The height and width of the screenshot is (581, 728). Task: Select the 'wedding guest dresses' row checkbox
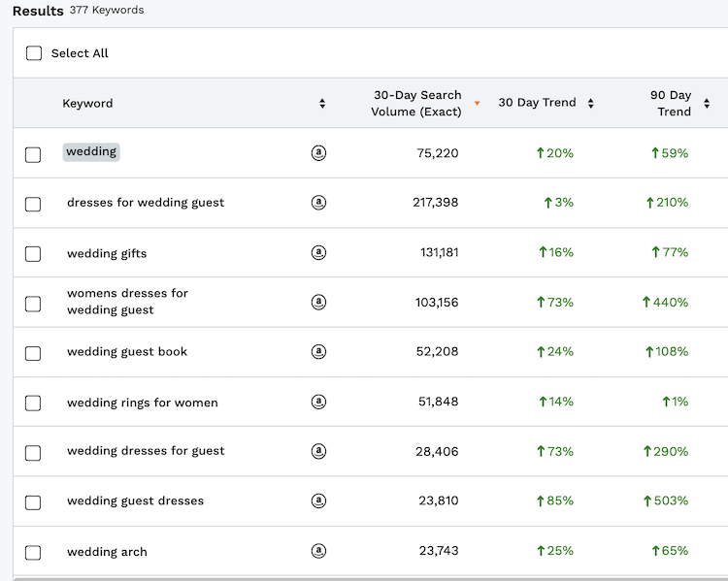(33, 502)
